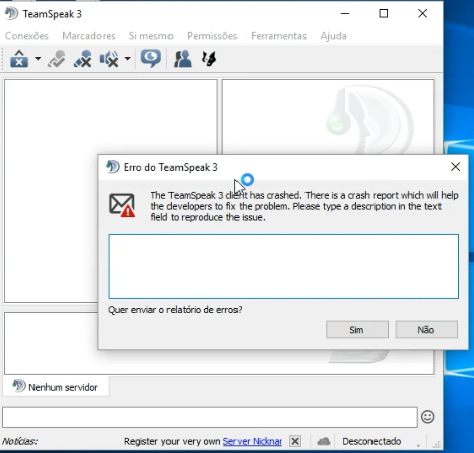Open the Marcadores menu
Image resolution: width=474 pixels, height=453 pixels.
pos(89,36)
